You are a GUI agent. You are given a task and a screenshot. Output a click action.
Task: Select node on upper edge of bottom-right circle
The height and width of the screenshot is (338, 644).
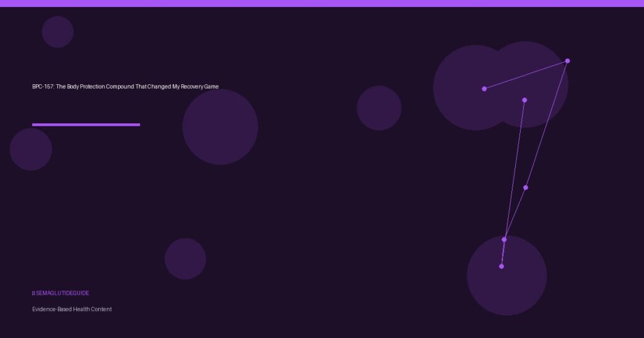[504, 239]
